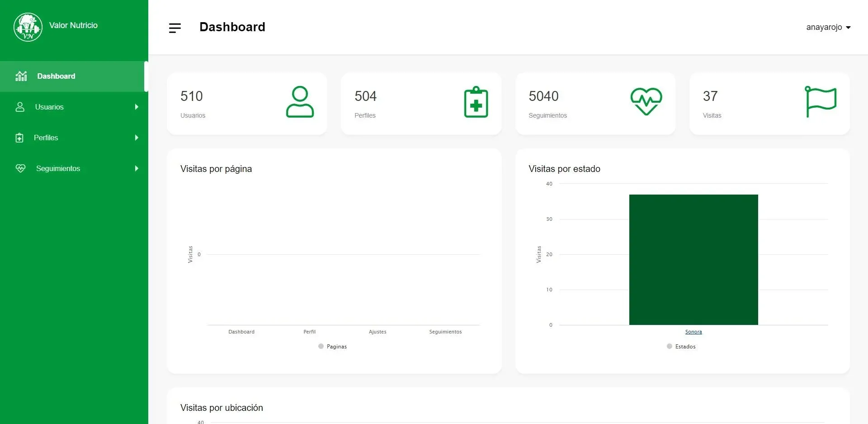
Task: Click the Valor Nutricio brand name
Action: tap(73, 25)
